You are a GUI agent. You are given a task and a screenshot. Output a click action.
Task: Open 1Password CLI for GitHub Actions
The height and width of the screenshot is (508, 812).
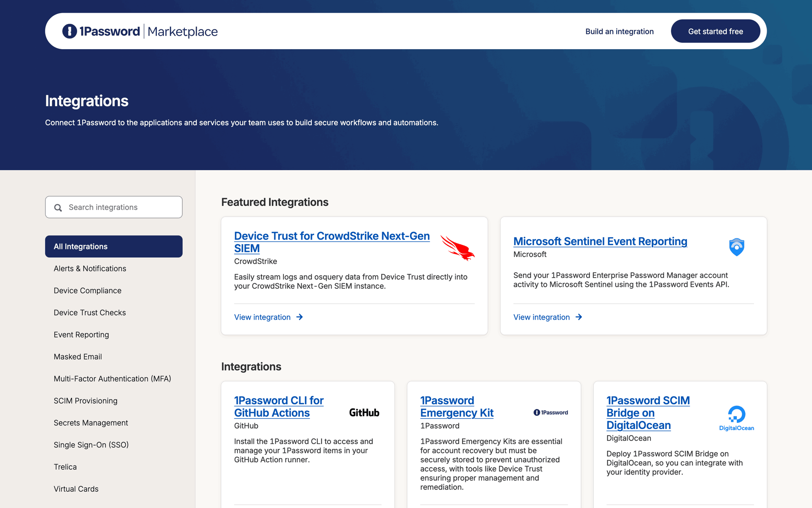pyautogui.click(x=279, y=406)
